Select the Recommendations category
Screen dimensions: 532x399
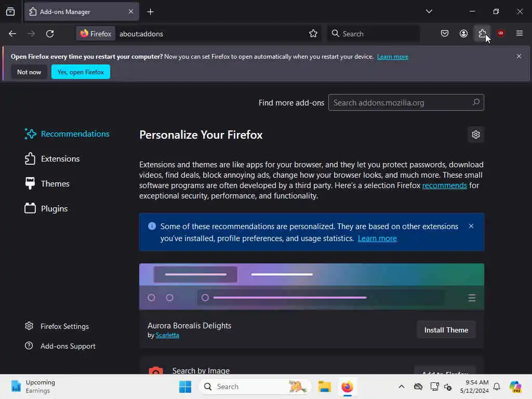(67, 134)
